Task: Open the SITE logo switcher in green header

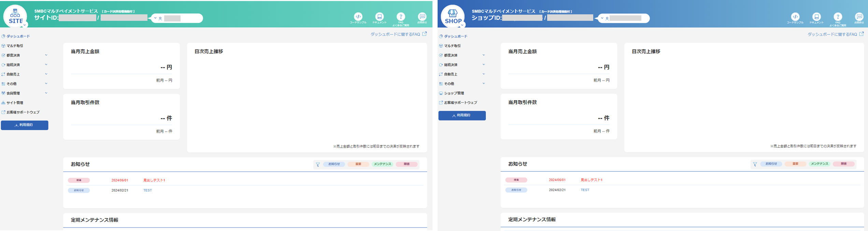Action: coord(15,16)
